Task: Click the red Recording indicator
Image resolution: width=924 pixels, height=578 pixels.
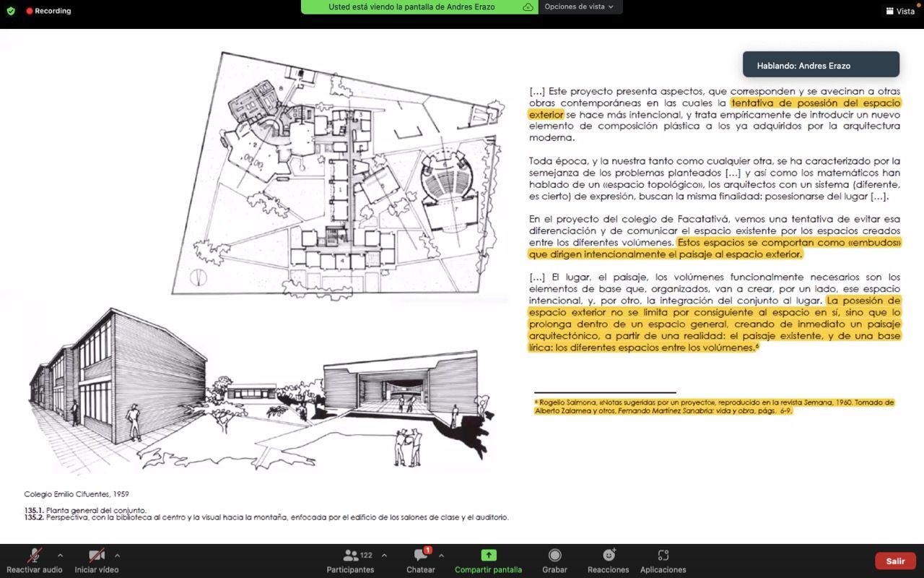Action: [48, 11]
